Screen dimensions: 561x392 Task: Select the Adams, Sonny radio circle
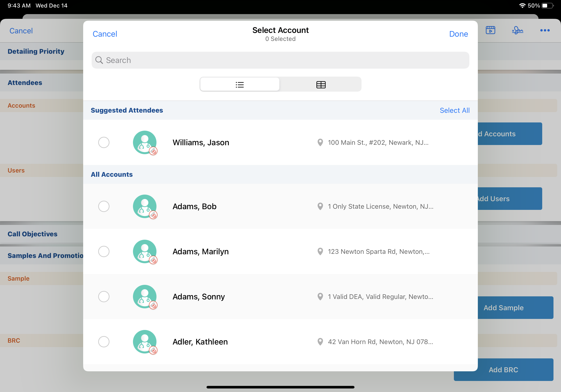104,296
